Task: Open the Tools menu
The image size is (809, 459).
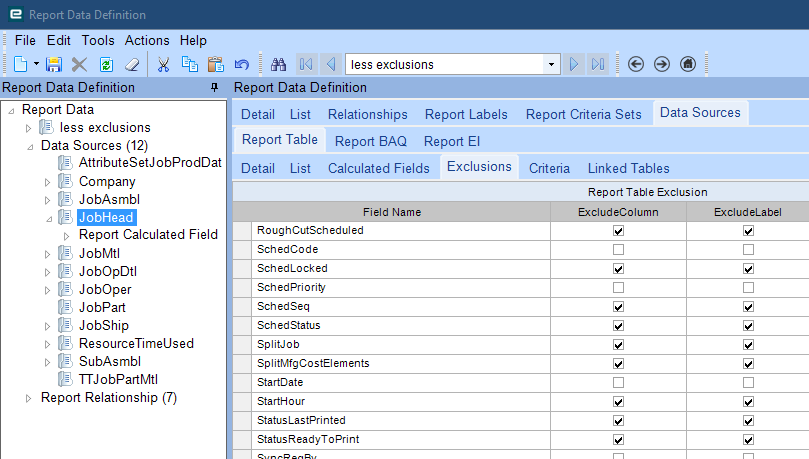Action: point(98,40)
